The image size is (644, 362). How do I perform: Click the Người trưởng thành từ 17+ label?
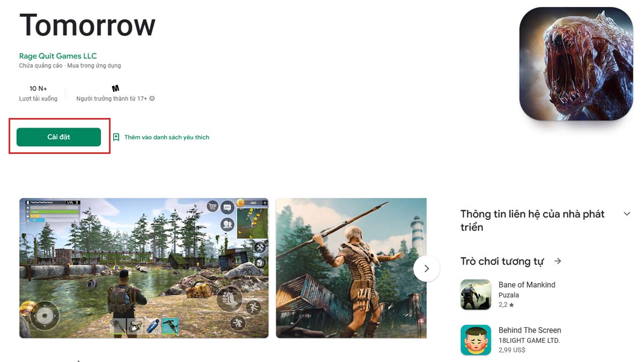click(112, 99)
